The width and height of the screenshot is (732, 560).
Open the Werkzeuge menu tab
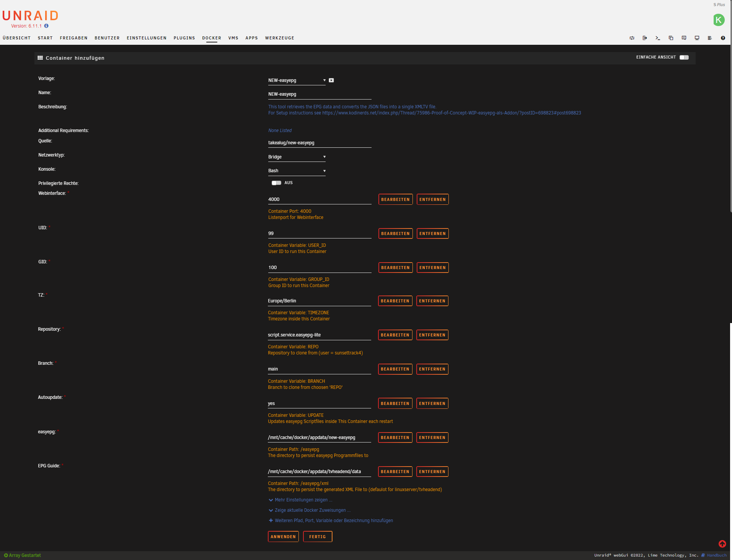pos(280,38)
